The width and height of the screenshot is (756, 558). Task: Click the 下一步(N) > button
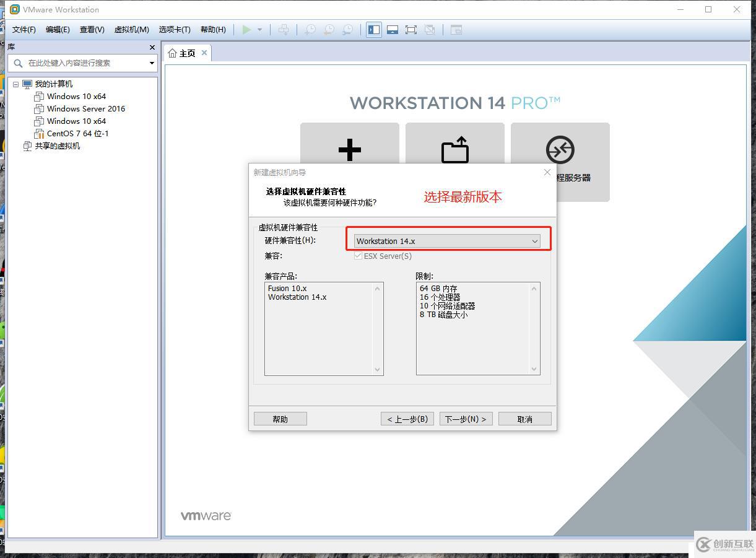click(466, 419)
